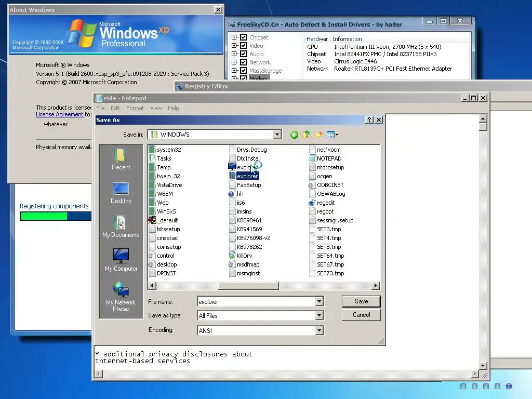Viewport: 532px width, 399px height.
Task: Uncheck the Network driver checkbox
Action: tap(243, 62)
